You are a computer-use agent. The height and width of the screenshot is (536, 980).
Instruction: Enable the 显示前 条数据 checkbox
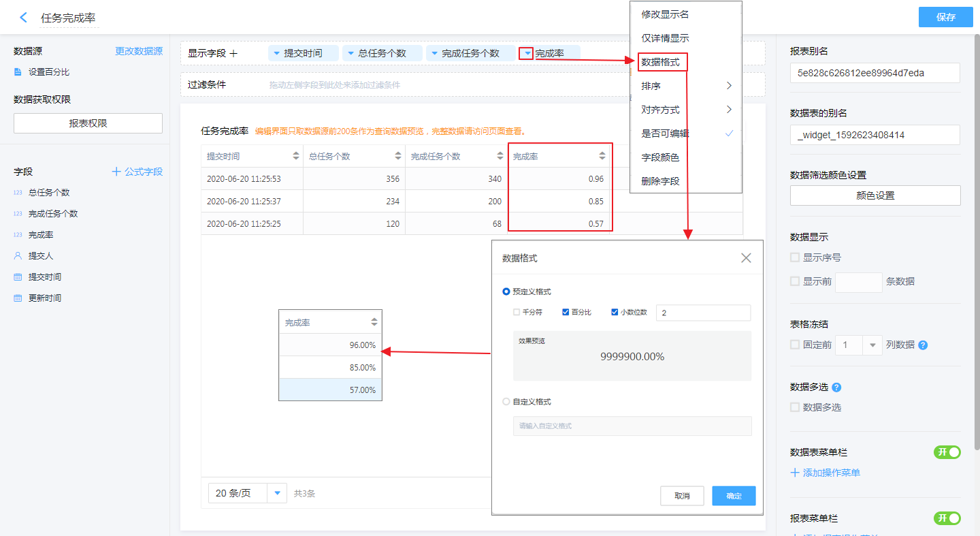pyautogui.click(x=795, y=281)
